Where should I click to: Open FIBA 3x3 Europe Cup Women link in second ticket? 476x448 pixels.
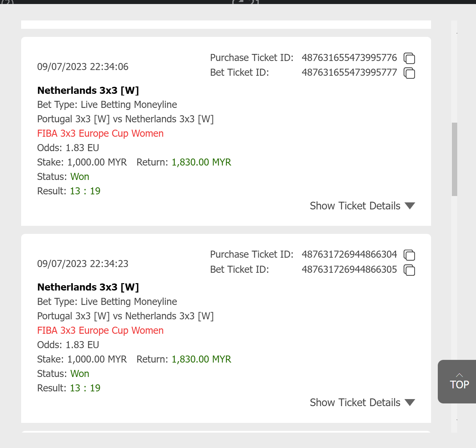click(100, 330)
